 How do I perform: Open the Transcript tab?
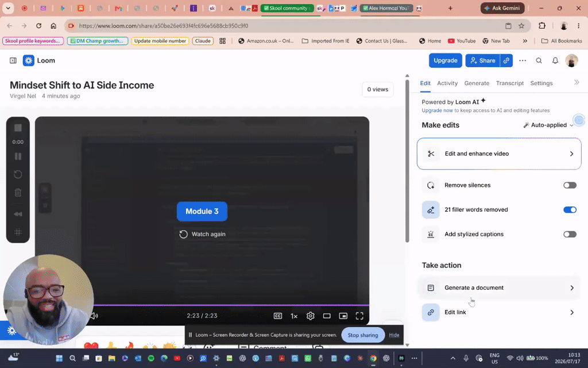pos(510,83)
